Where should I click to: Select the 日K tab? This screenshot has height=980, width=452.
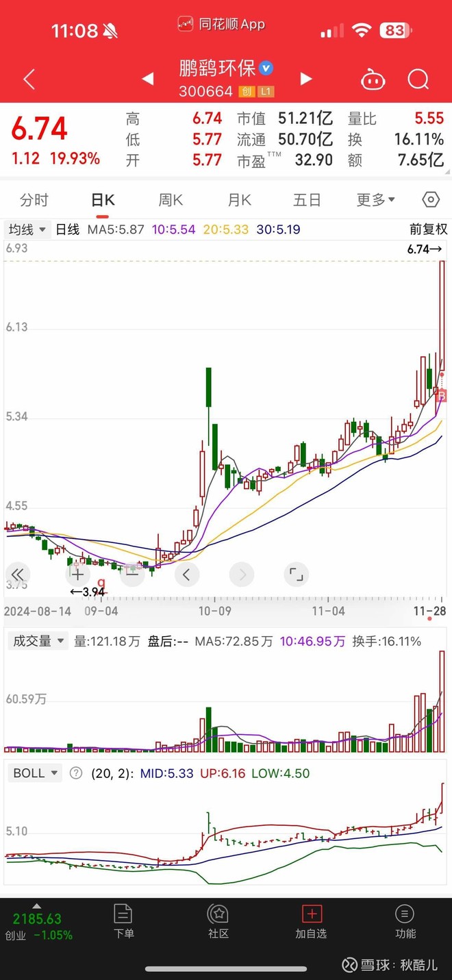coord(103,200)
